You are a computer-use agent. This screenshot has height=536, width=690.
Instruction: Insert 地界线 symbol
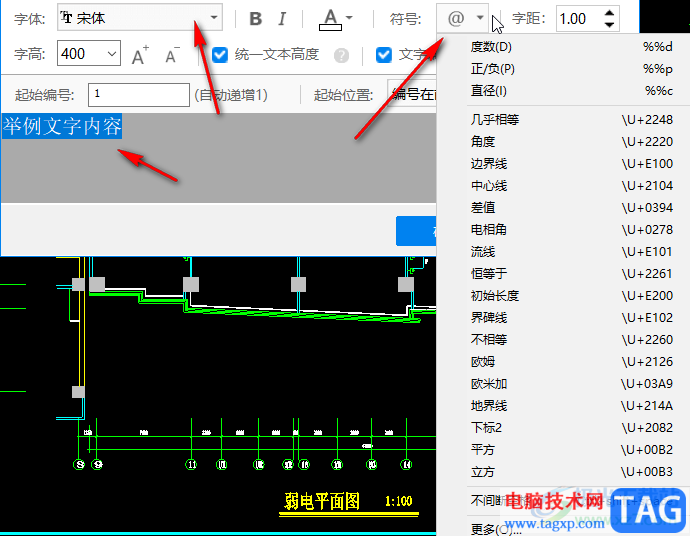click(571, 406)
